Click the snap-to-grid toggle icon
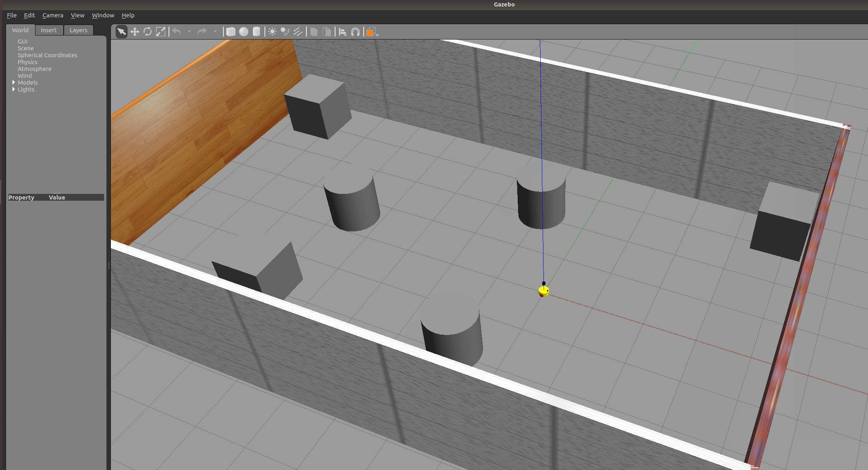The width and height of the screenshot is (868, 470). (x=355, y=32)
